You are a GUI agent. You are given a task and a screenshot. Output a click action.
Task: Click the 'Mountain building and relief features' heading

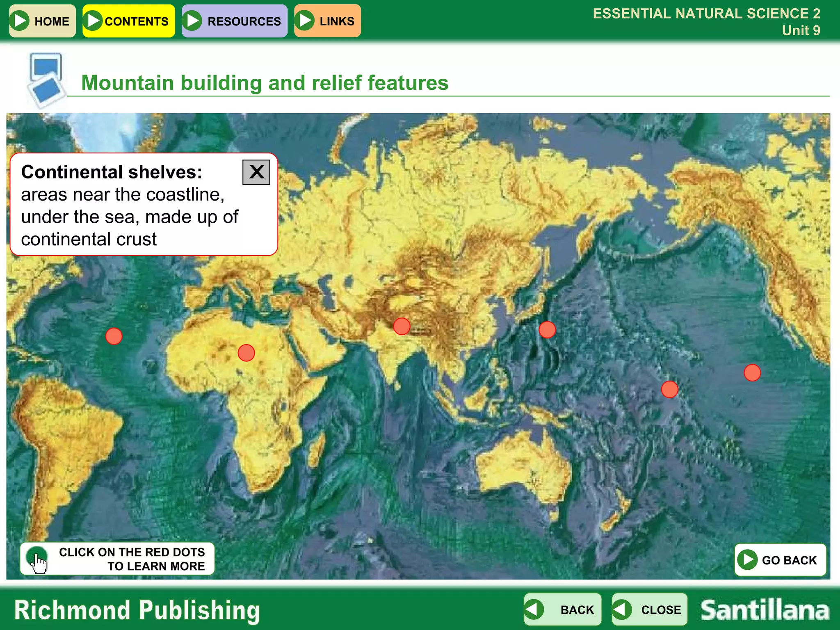265,83
